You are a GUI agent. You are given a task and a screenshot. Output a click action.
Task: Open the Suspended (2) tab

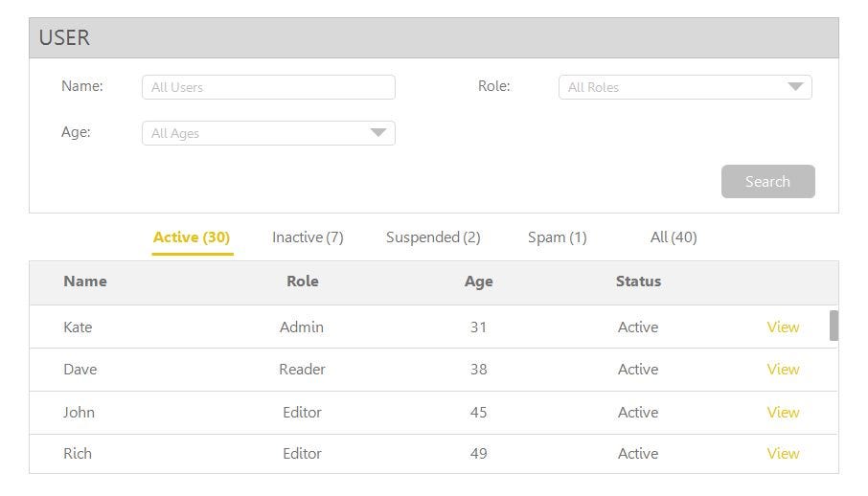pyautogui.click(x=433, y=237)
